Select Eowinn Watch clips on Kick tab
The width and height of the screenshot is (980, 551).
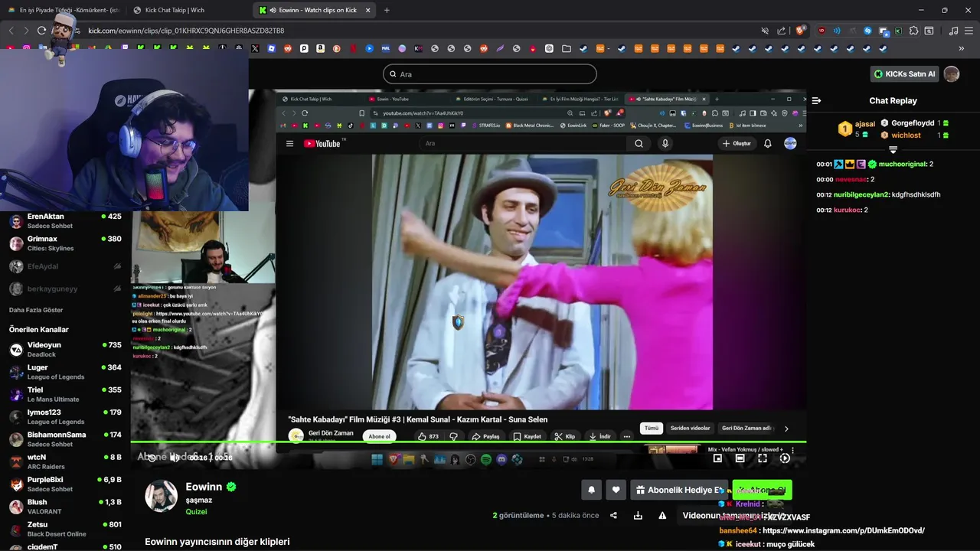point(314,10)
